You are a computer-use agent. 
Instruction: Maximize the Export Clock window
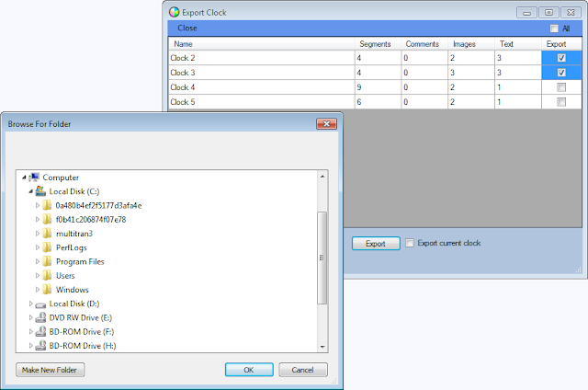point(548,12)
